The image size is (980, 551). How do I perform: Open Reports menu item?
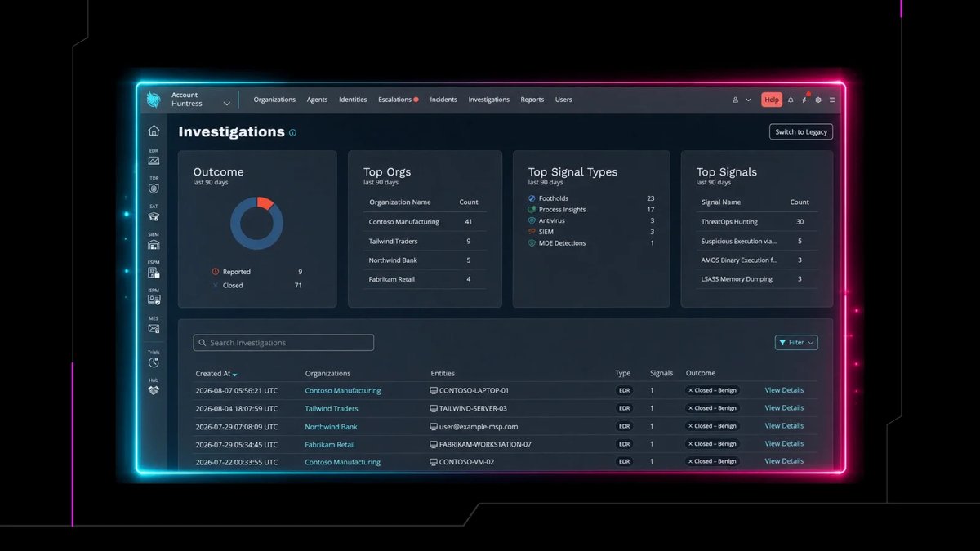[532, 100]
